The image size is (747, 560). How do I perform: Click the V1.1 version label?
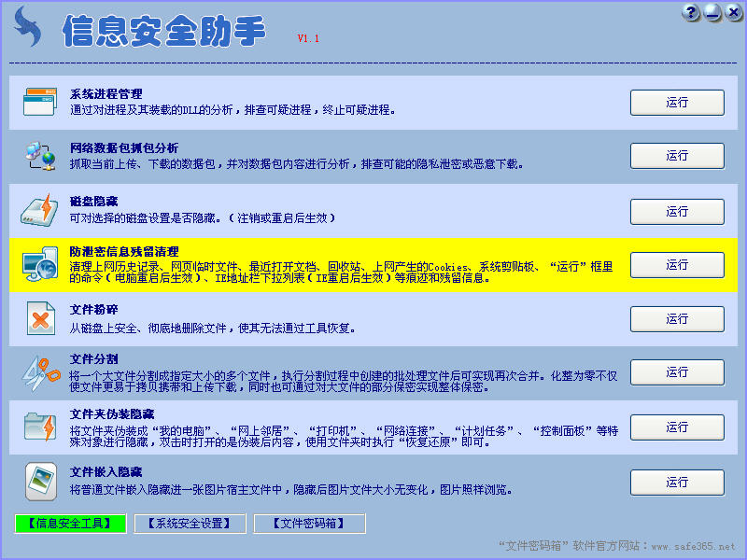coord(308,38)
